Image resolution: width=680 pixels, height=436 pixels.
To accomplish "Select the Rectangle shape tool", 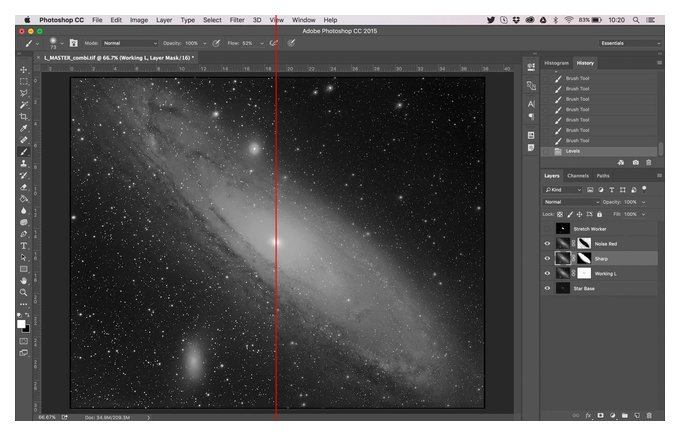I will 23,269.
